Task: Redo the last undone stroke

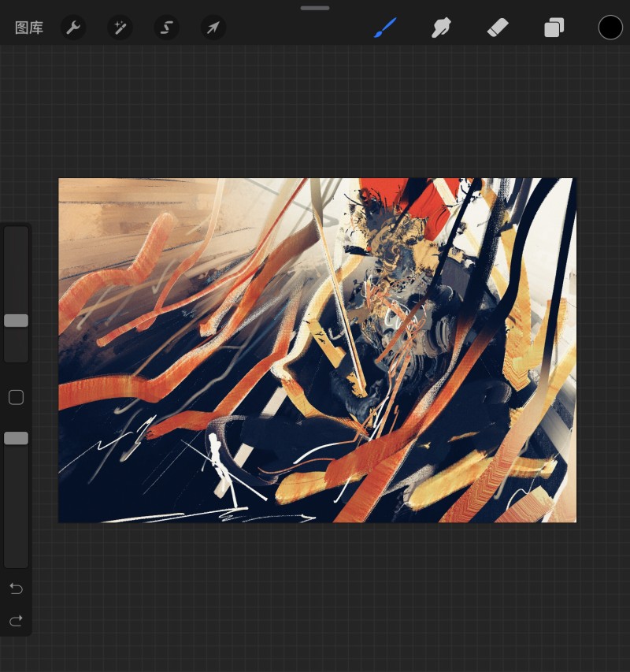Action: click(17, 620)
